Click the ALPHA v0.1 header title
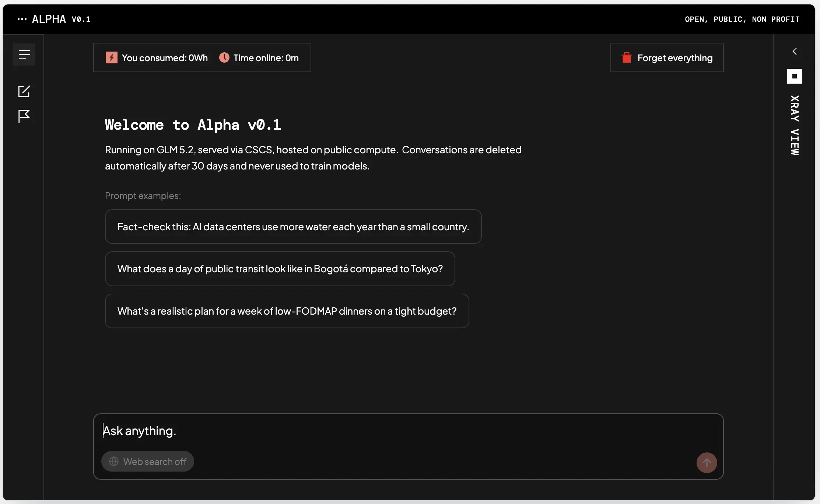This screenshot has width=820, height=504. click(x=61, y=19)
